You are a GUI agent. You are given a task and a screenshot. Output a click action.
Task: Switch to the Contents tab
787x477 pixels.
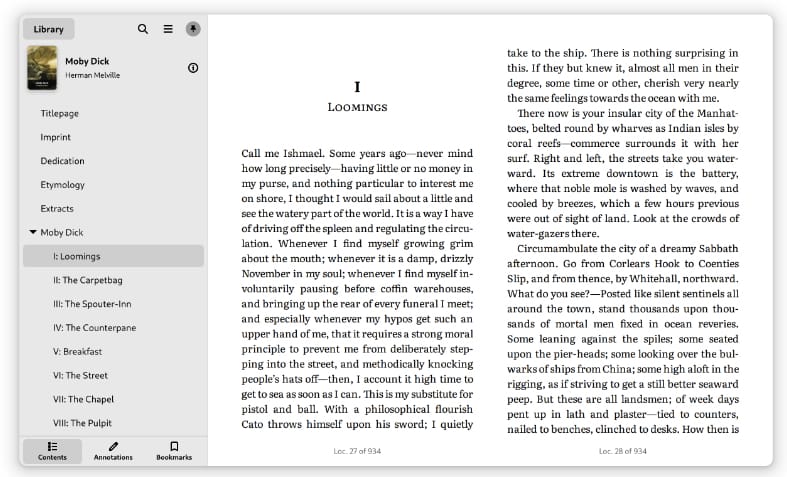(x=52, y=451)
